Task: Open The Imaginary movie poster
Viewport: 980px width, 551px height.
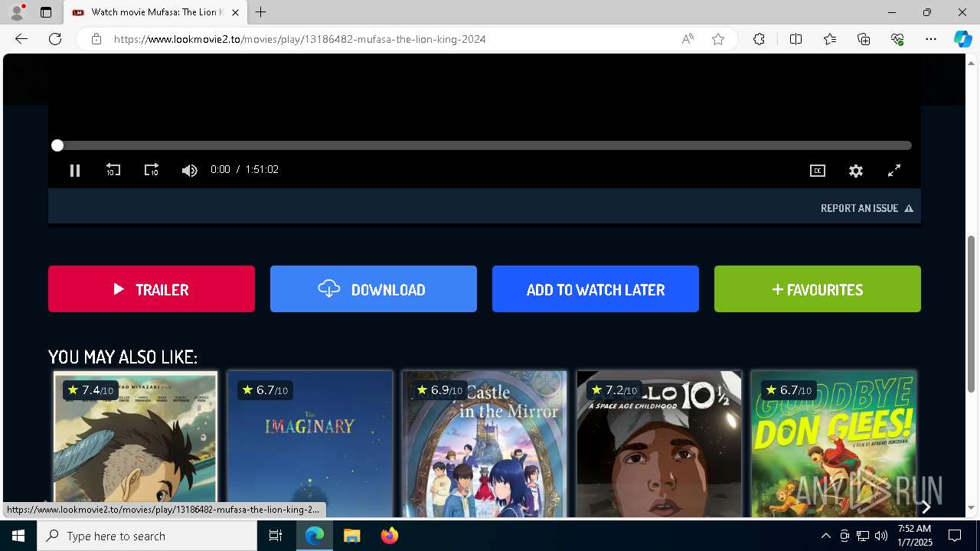Action: pyautogui.click(x=310, y=444)
